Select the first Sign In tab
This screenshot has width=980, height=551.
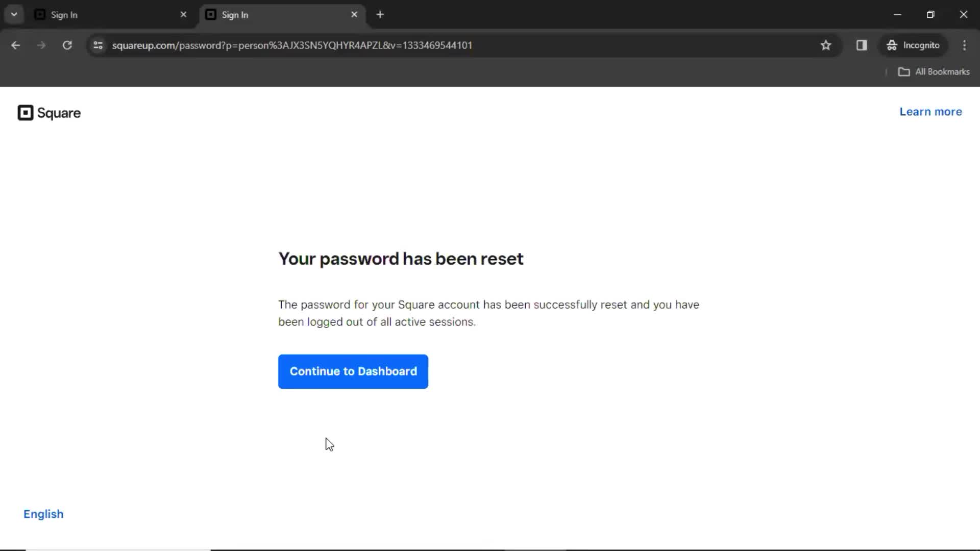click(x=111, y=15)
